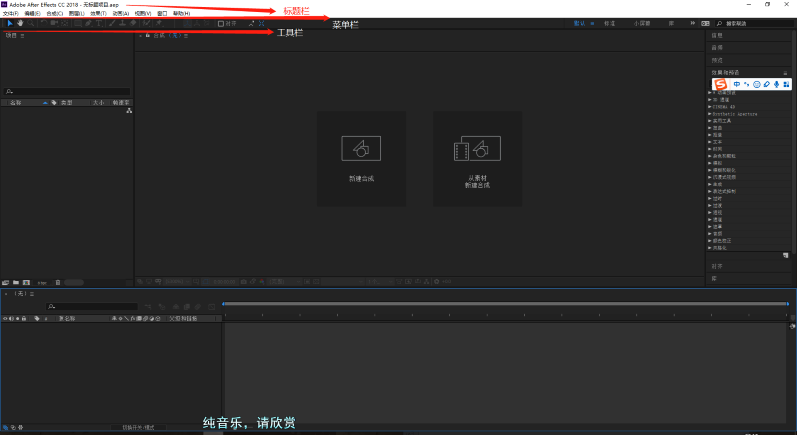Click the Interpret Footage icon in Project panel
The height and width of the screenshot is (435, 797).
click(x=5, y=283)
